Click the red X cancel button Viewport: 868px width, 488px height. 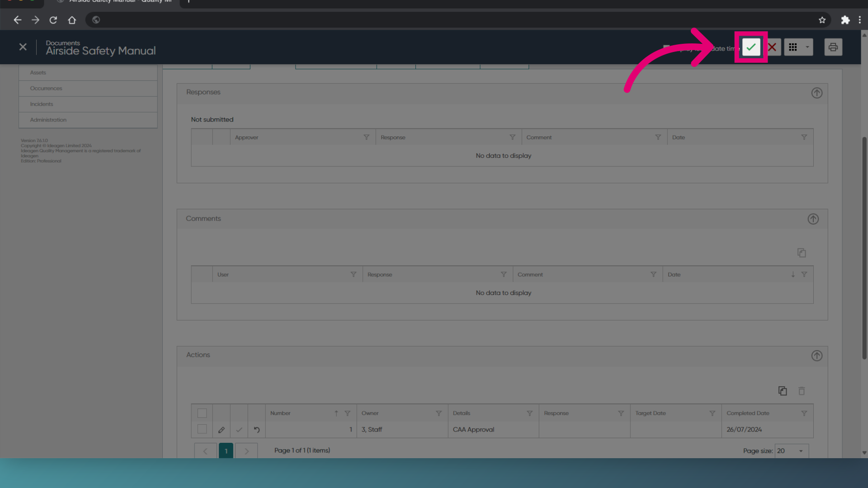(772, 47)
